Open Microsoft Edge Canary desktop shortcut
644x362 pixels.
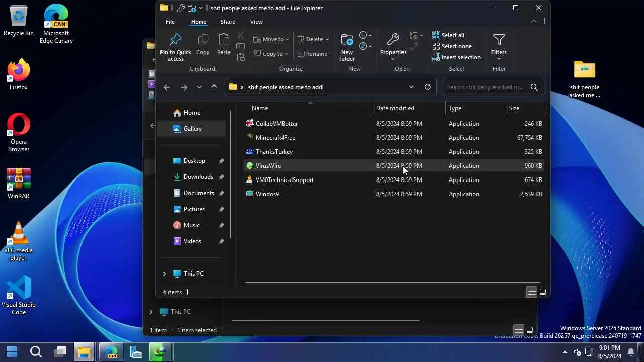56,24
